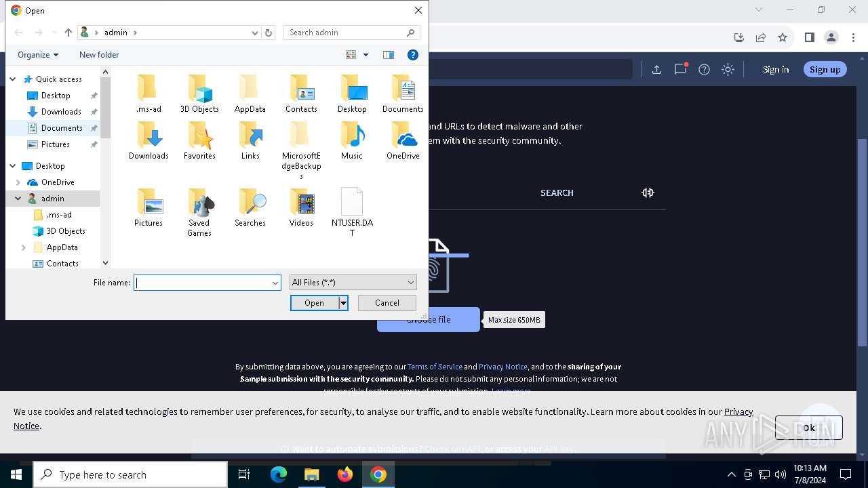This screenshot has width=868, height=488.
Task: Select the Desktop folder in file list
Action: click(x=352, y=94)
